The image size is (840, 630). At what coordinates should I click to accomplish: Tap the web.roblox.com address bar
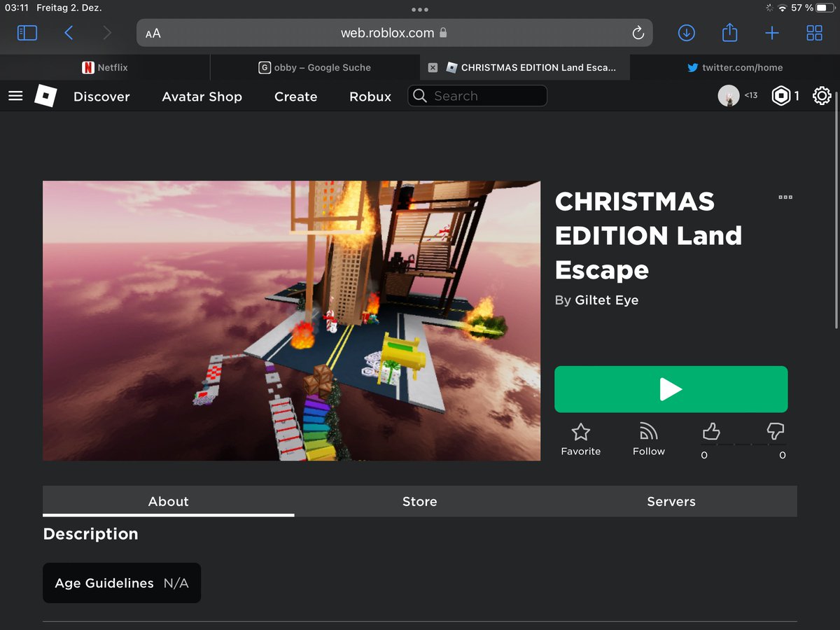click(x=395, y=33)
